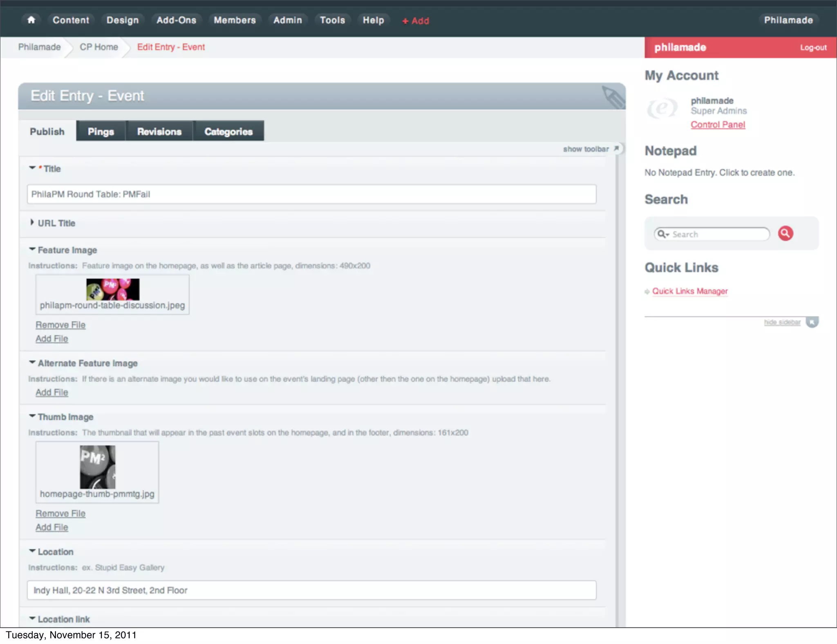Expand the URL Title section
The height and width of the screenshot is (644, 837).
pos(32,223)
